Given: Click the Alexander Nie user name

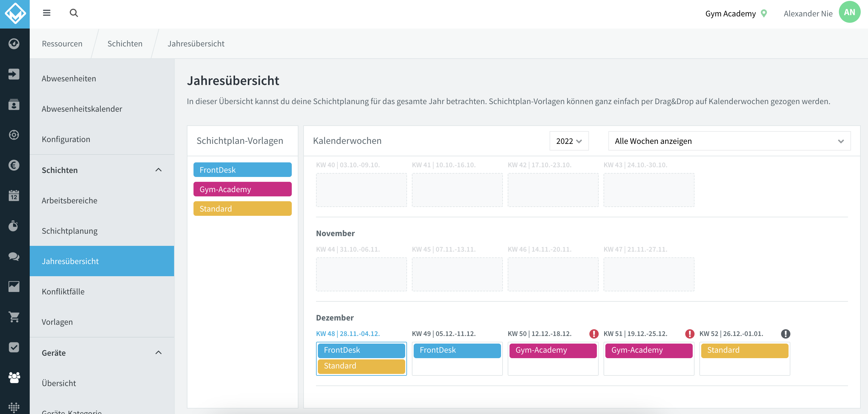Looking at the screenshot, I should pyautogui.click(x=808, y=13).
